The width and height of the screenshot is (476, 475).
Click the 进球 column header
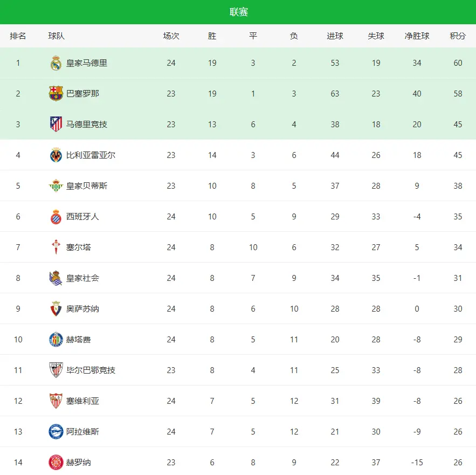pyautogui.click(x=335, y=36)
